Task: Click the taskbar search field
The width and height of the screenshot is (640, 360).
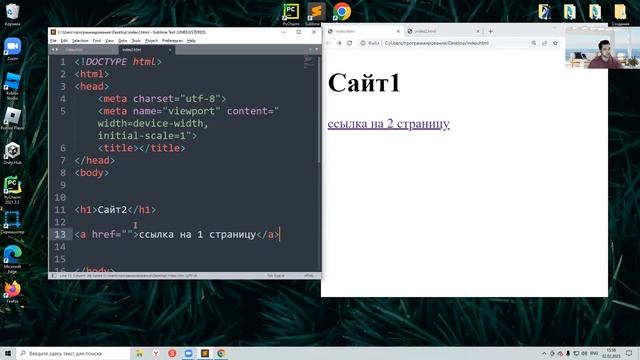Action: click(x=73, y=353)
